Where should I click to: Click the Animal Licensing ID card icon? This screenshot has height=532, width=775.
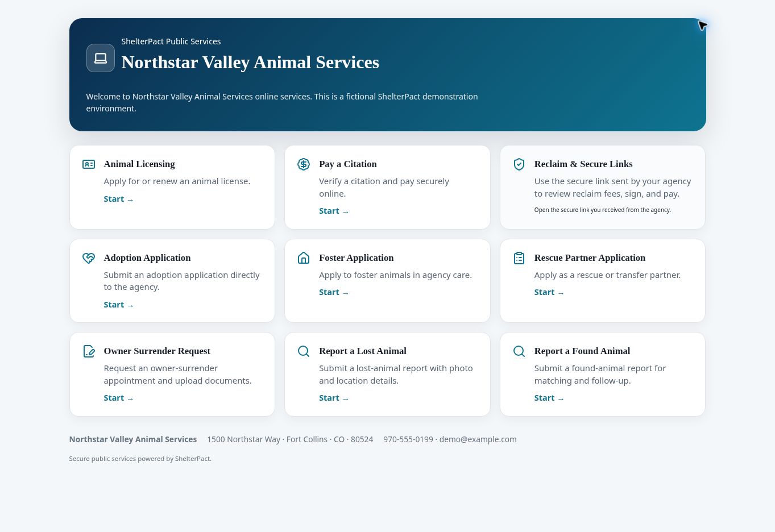pos(89,164)
